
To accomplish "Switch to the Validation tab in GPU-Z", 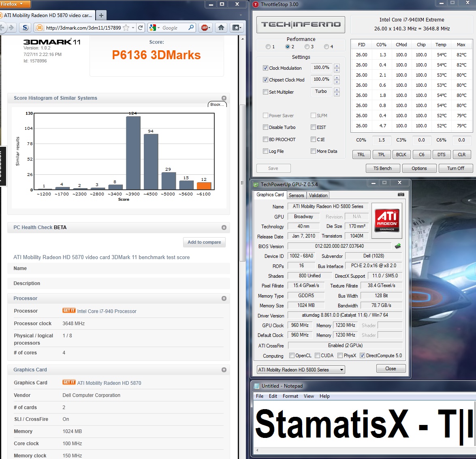I will click(318, 195).
